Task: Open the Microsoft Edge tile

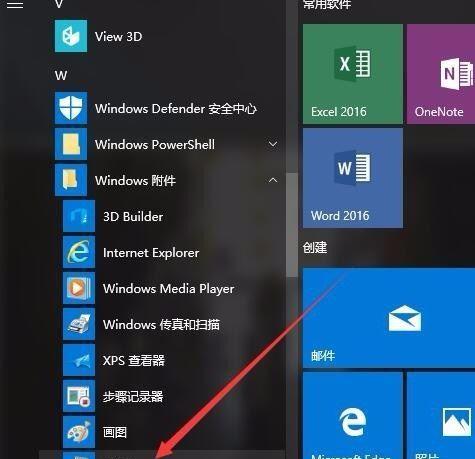Action: point(353,416)
